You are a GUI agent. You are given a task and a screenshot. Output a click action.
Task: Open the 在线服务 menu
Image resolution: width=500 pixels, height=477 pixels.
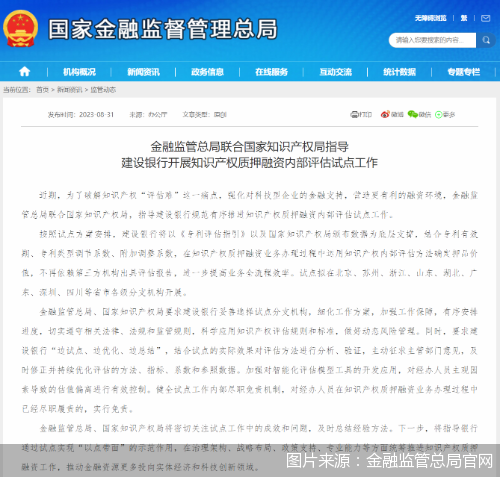point(271,72)
